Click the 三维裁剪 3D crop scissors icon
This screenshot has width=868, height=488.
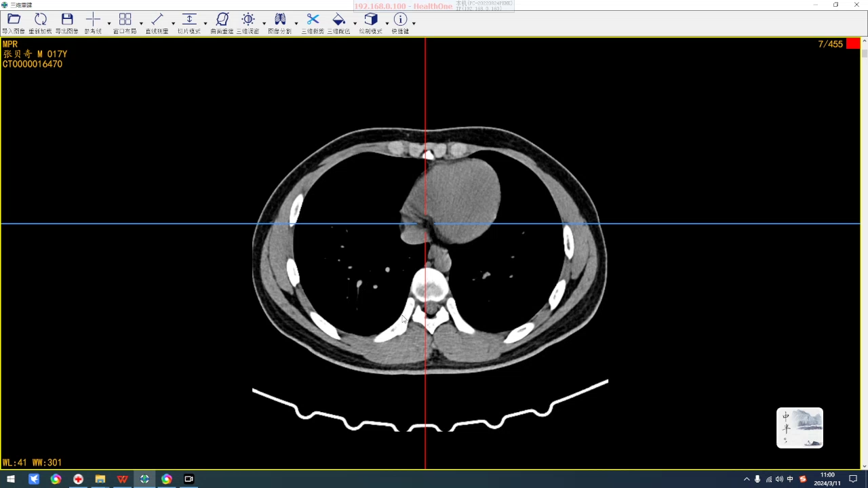point(313,20)
